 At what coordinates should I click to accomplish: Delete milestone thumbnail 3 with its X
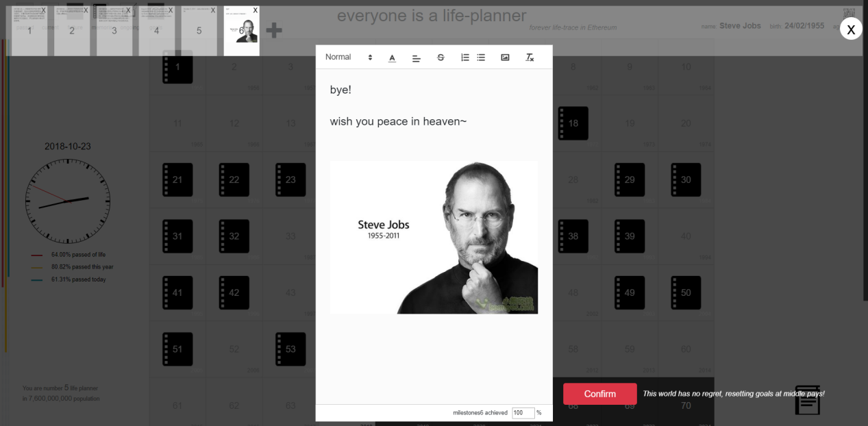(128, 10)
